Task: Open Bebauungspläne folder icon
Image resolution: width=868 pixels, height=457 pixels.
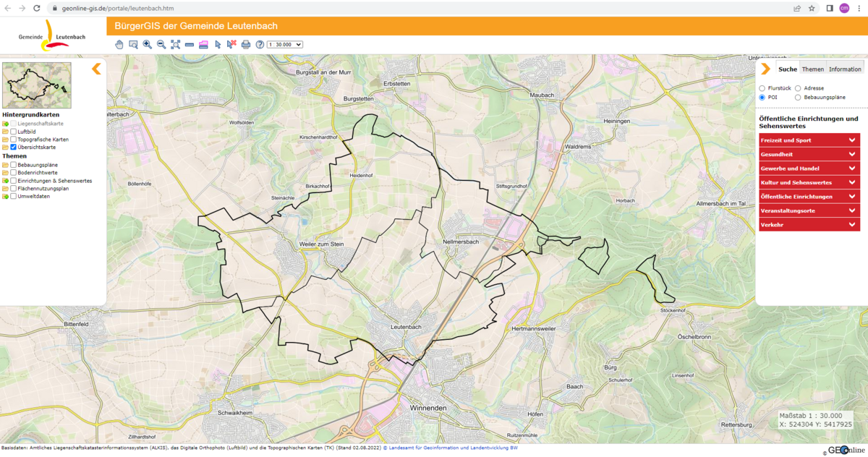Action: tap(5, 165)
